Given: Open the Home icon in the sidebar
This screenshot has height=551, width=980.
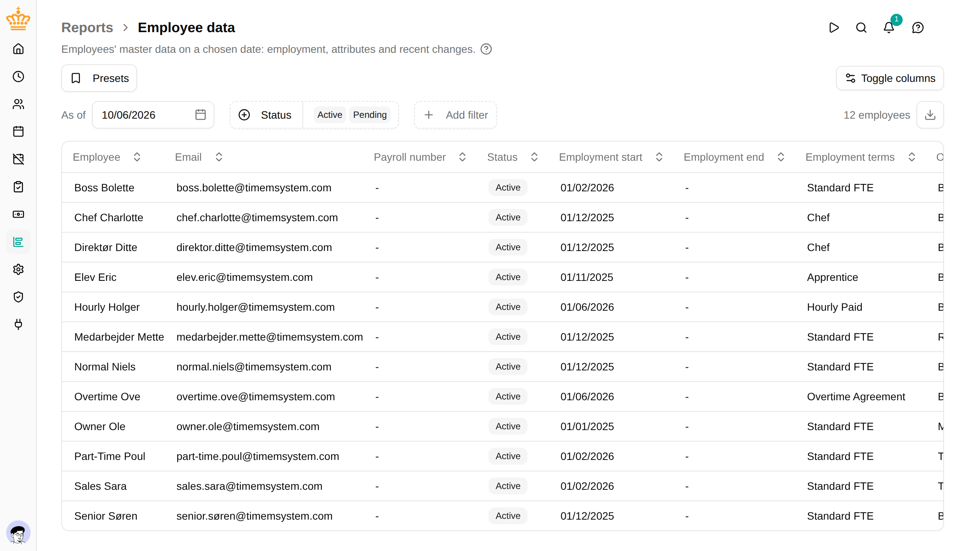Looking at the screenshot, I should pos(18,49).
